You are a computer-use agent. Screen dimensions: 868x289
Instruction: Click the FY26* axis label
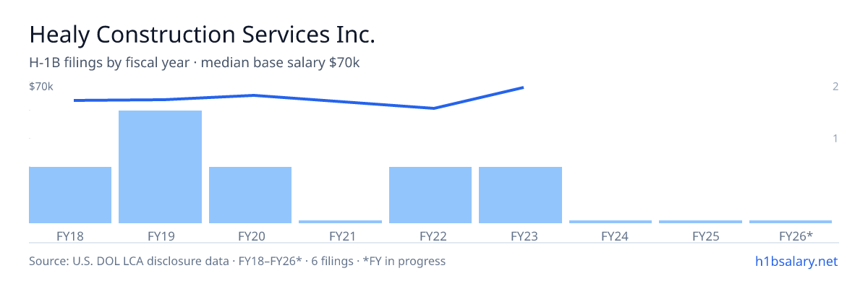[x=796, y=236]
